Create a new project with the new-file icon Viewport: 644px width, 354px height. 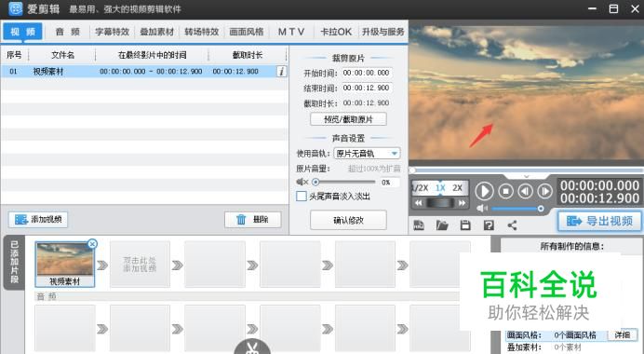click(x=419, y=225)
